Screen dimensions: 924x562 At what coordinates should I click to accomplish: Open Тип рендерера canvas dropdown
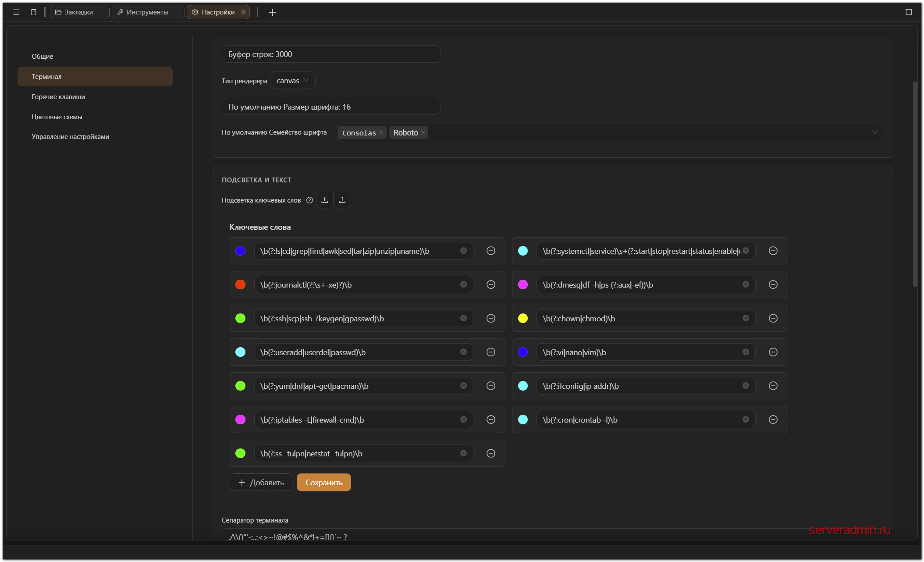[x=292, y=81]
